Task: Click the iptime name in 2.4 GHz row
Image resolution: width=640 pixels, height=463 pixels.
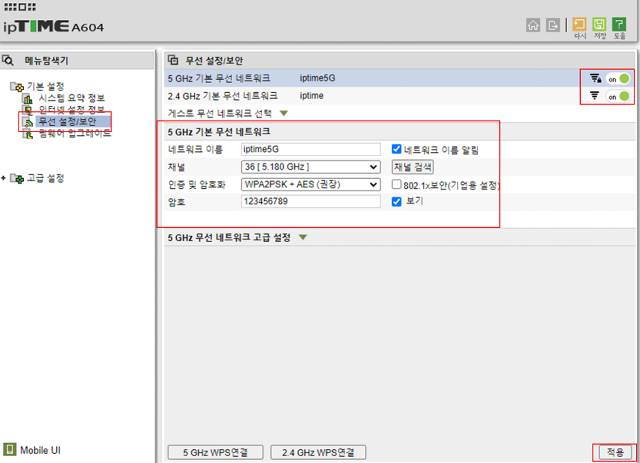Action: coord(311,96)
